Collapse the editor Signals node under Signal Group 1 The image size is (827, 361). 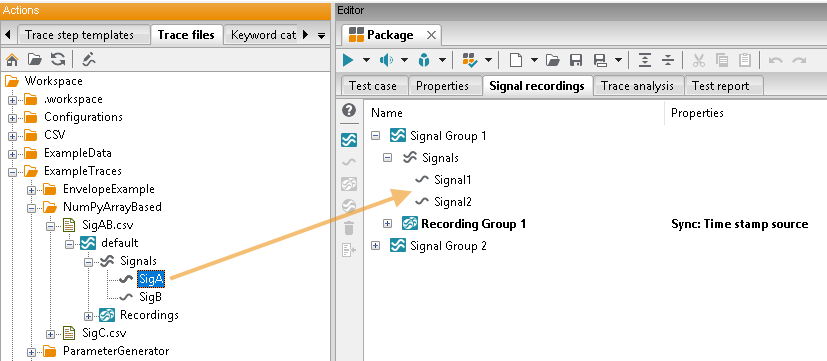[x=388, y=157]
